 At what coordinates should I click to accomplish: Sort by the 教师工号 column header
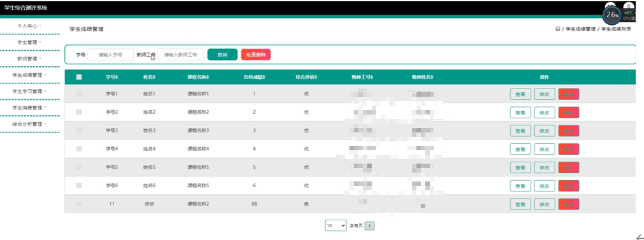363,77
